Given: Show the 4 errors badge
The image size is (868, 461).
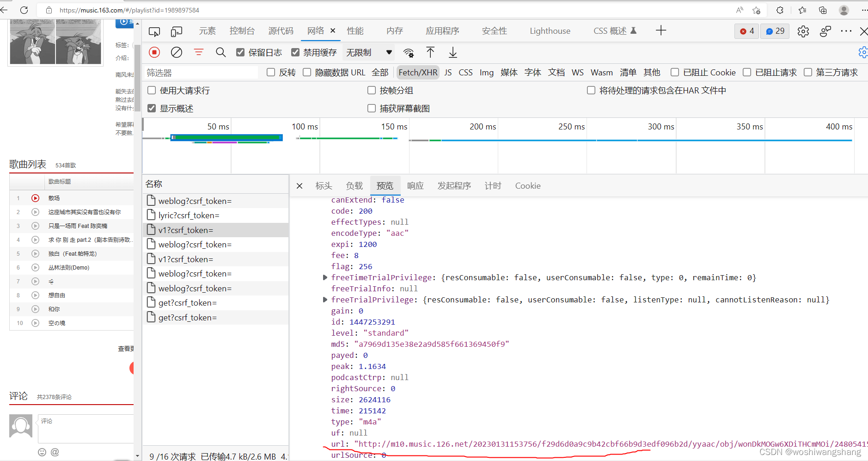Looking at the screenshot, I should coord(746,31).
